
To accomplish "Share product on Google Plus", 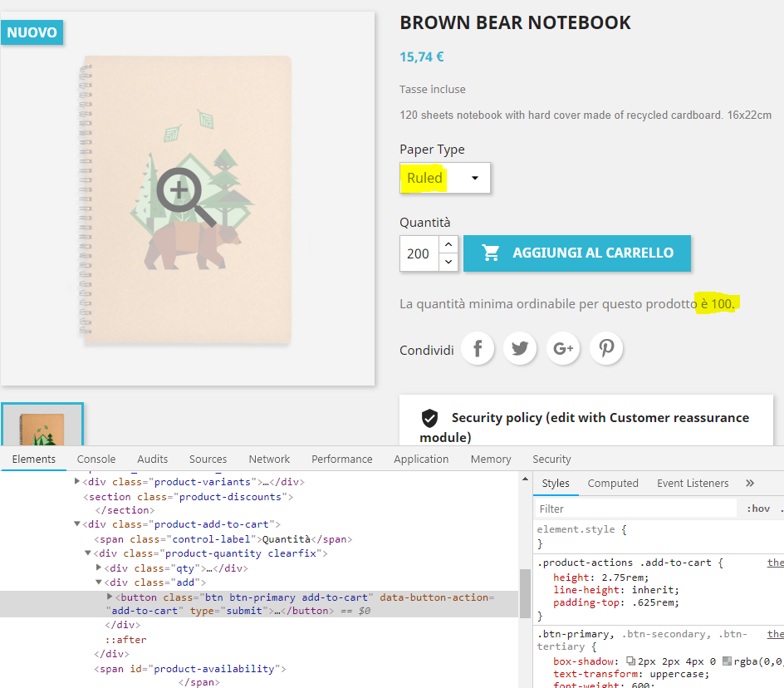I will [x=563, y=348].
